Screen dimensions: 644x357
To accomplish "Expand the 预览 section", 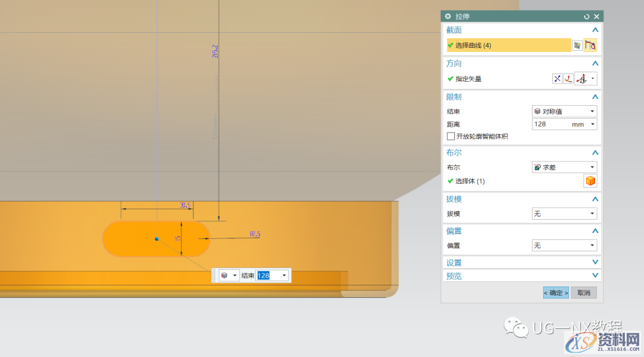I will [x=595, y=276].
